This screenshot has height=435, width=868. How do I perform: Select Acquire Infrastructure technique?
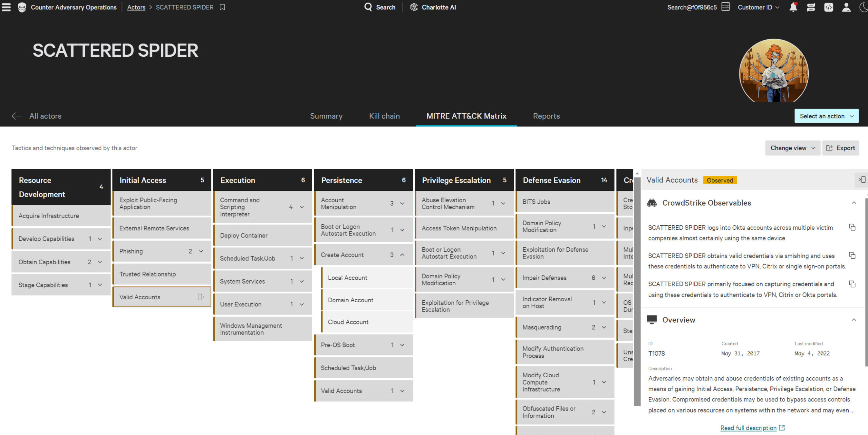(61, 216)
